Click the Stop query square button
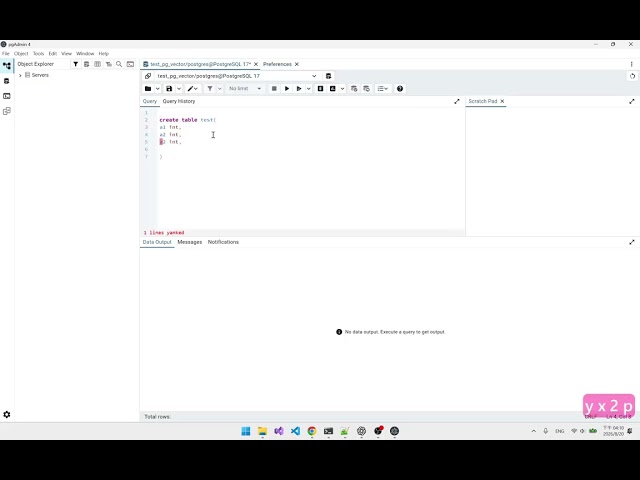 (x=274, y=89)
